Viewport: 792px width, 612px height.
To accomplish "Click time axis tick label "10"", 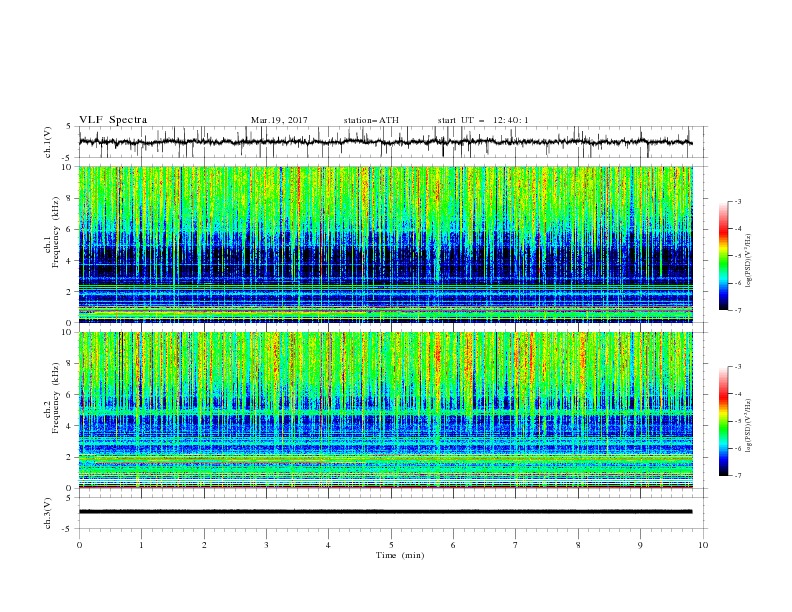I will tap(703, 545).
